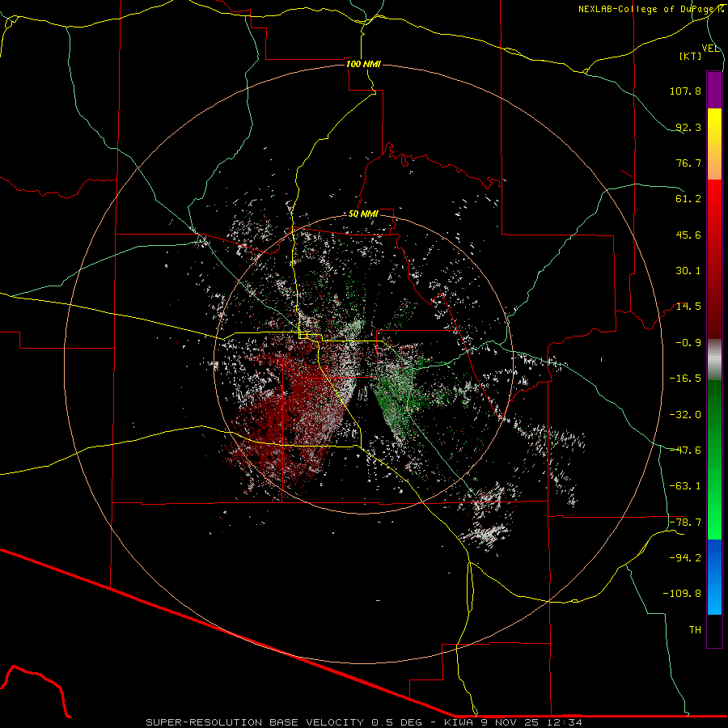Click the 107.8 legend value
This screenshot has height=728, width=728.
pos(685,91)
